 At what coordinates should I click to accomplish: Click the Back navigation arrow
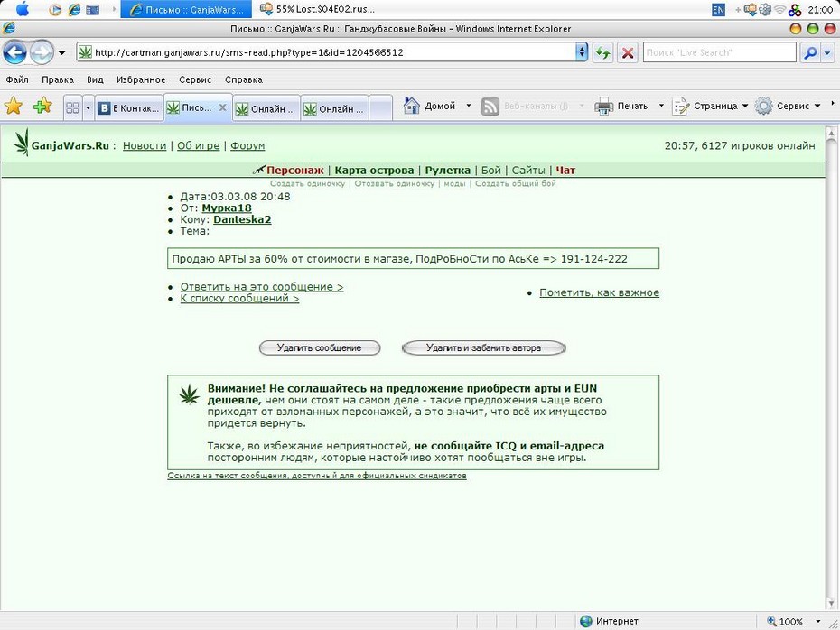coord(14,52)
